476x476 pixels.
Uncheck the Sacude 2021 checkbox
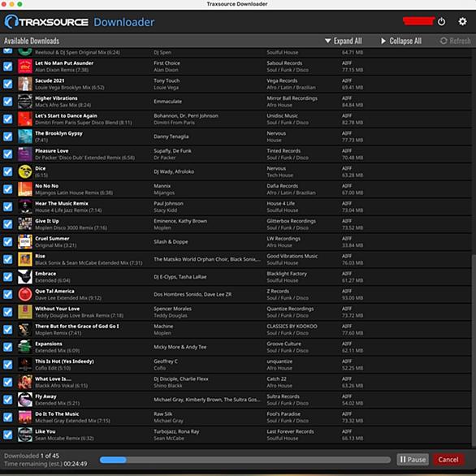(x=7, y=84)
